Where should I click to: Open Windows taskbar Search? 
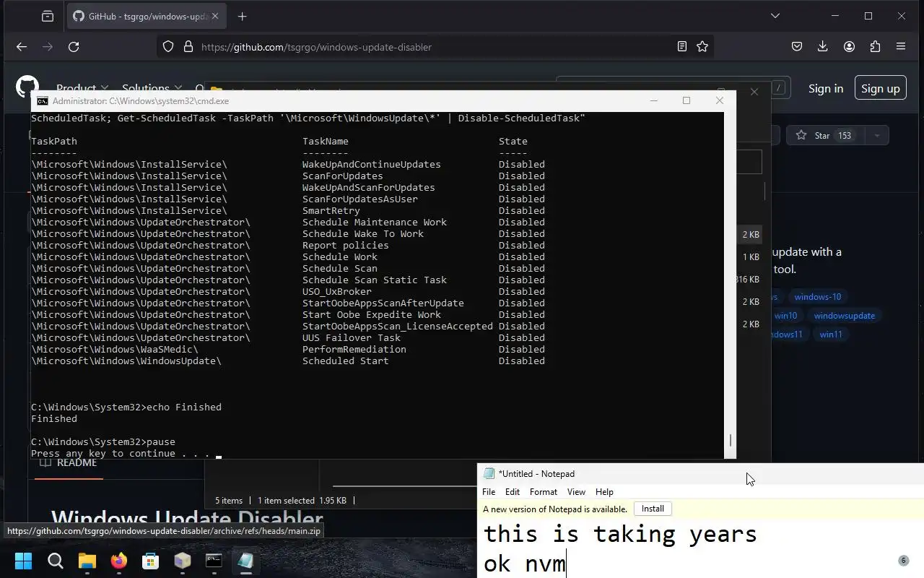[x=55, y=561]
